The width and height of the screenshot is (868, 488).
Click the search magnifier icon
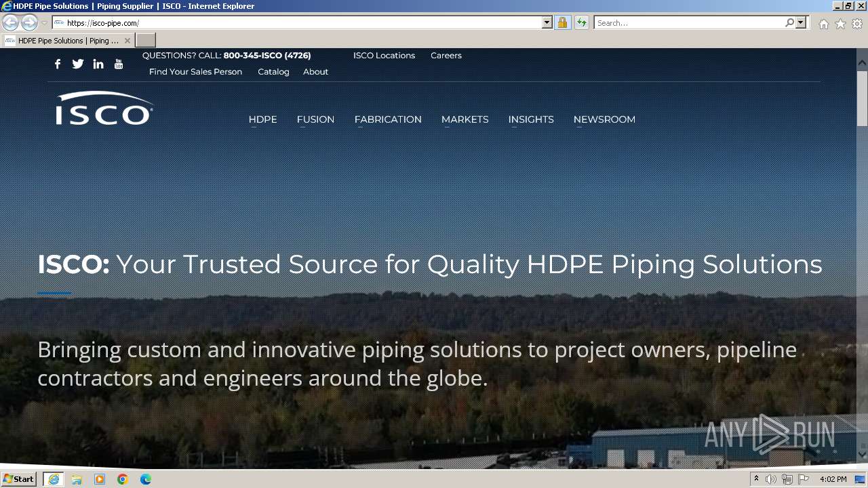tap(789, 23)
